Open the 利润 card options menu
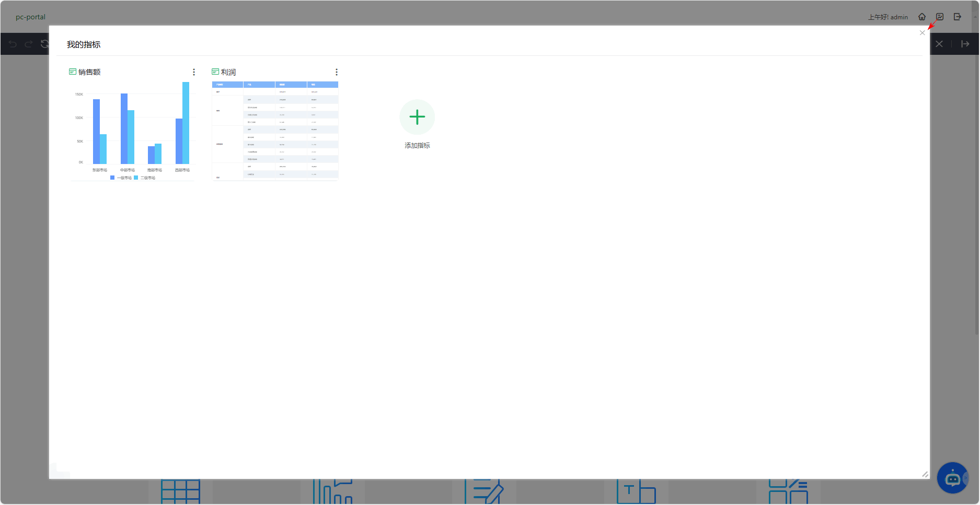Image resolution: width=980 pixels, height=505 pixels. click(x=337, y=72)
